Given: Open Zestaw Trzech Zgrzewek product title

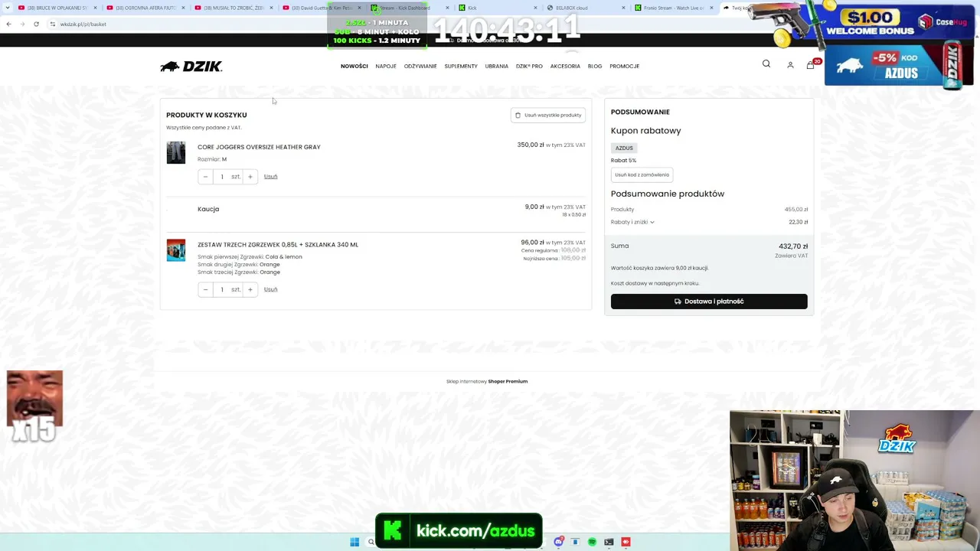Looking at the screenshot, I should click(x=278, y=245).
